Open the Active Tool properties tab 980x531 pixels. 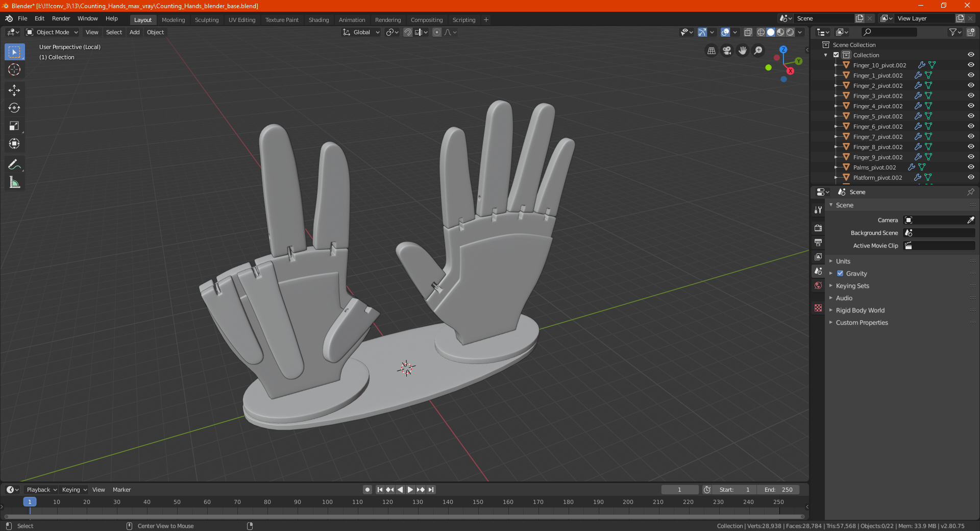click(x=818, y=209)
